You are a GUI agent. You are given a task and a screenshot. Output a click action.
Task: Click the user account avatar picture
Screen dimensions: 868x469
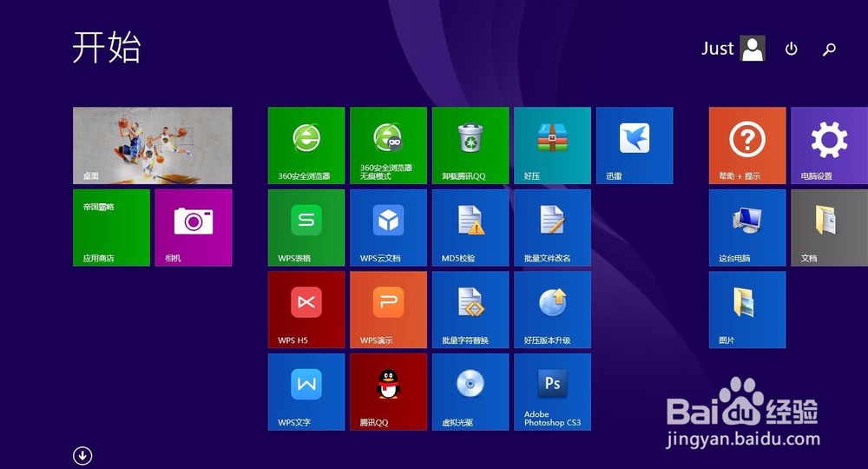(753, 48)
